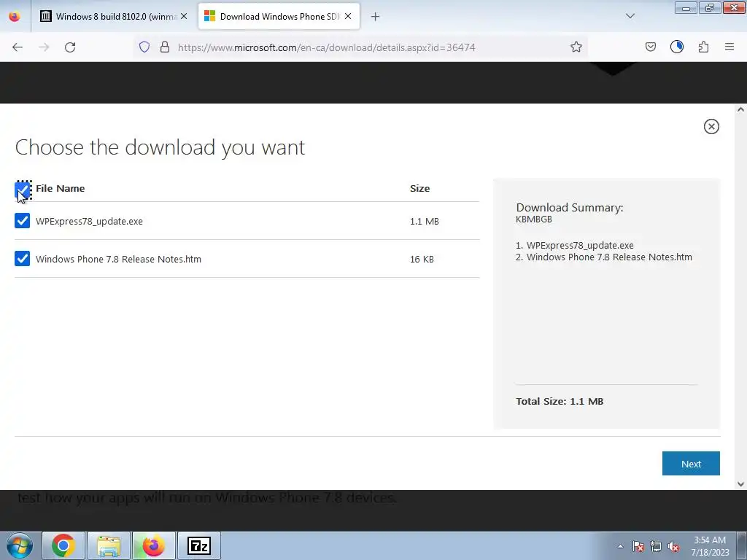Dismiss the download dialog with the circled X
The image size is (747, 560).
click(x=711, y=126)
